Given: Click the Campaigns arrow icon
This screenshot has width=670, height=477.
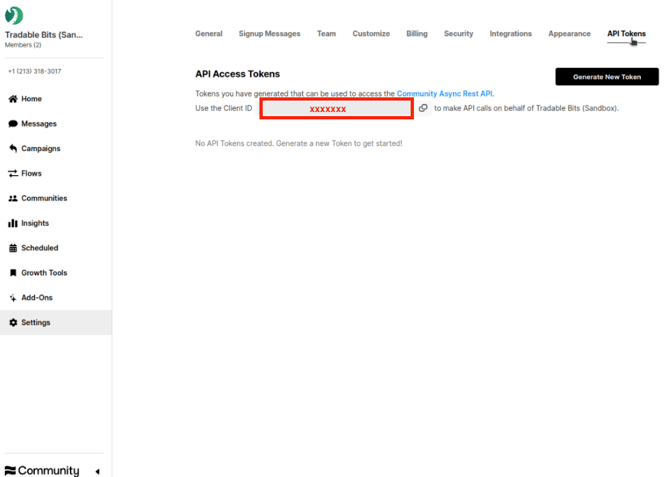Looking at the screenshot, I should 13,148.
